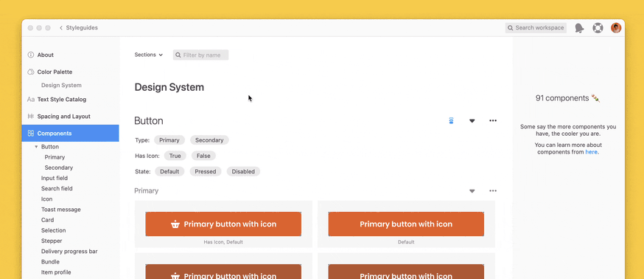
Task: Open the notifications bell
Action: click(579, 28)
